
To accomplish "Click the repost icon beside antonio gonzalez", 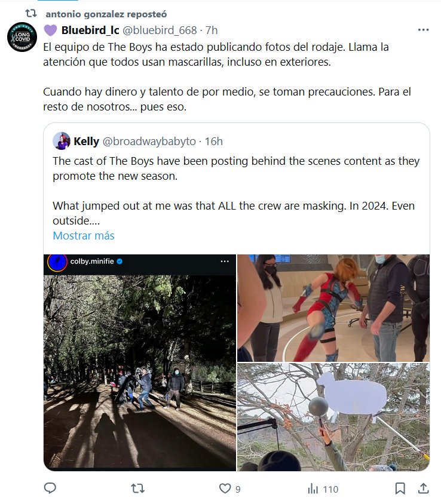I will (31, 13).
